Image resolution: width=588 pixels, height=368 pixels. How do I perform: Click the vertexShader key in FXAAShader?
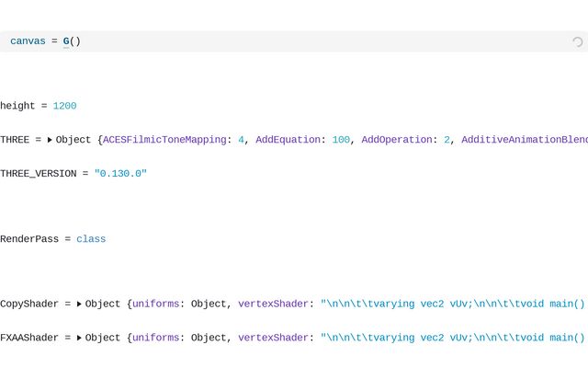point(273,338)
